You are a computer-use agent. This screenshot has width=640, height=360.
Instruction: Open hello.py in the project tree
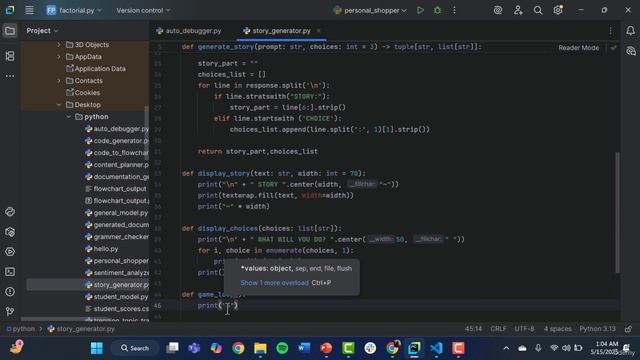click(102, 249)
